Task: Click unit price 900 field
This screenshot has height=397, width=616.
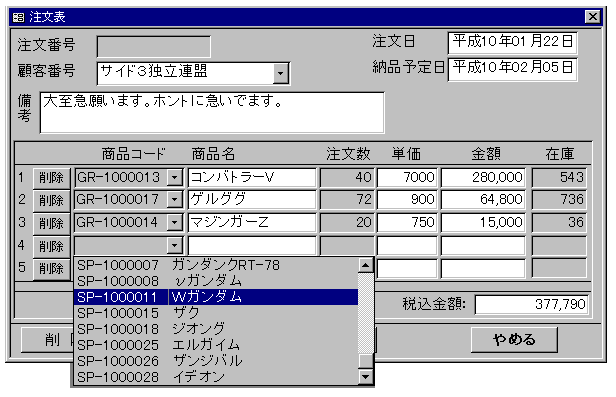Action: point(407,200)
